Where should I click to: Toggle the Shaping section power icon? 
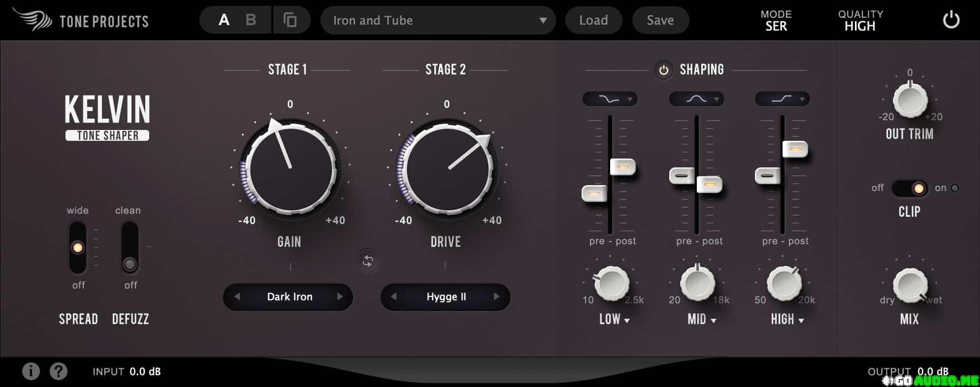[x=663, y=70]
